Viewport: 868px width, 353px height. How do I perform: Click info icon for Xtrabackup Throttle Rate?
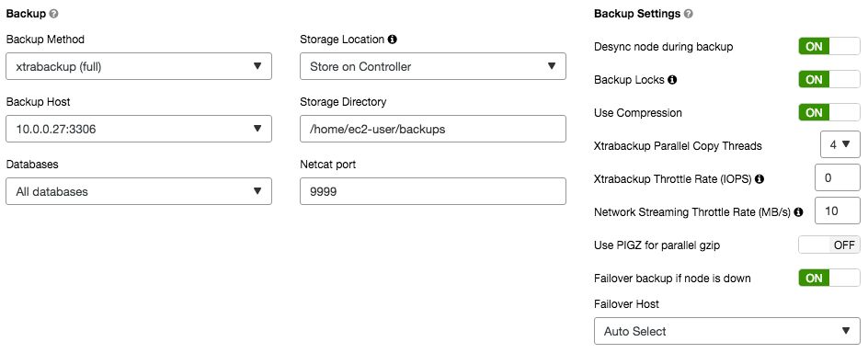coord(759,179)
